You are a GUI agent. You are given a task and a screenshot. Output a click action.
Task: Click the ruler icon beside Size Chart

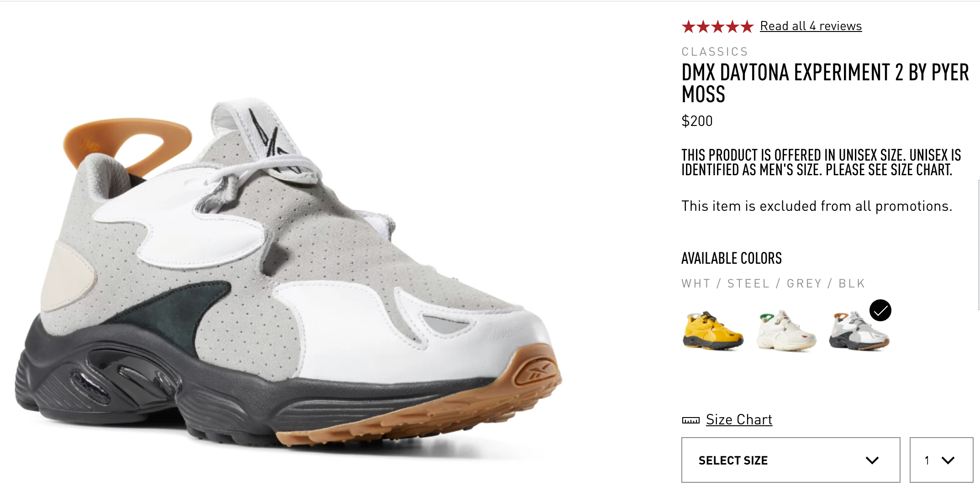pos(690,420)
